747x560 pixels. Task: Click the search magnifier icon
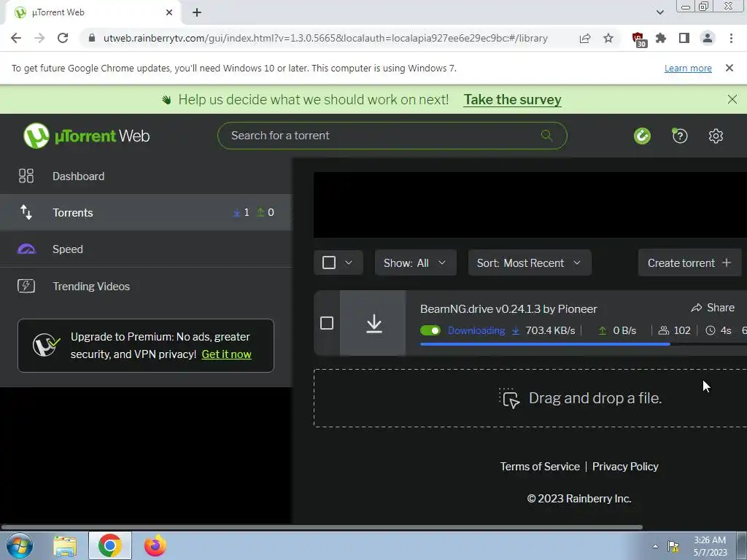pos(546,136)
